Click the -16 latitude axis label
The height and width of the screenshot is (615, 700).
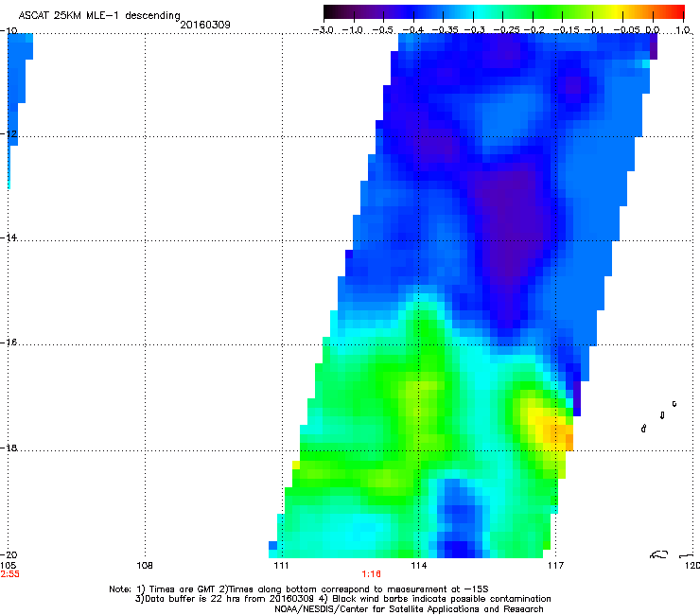click(9, 342)
